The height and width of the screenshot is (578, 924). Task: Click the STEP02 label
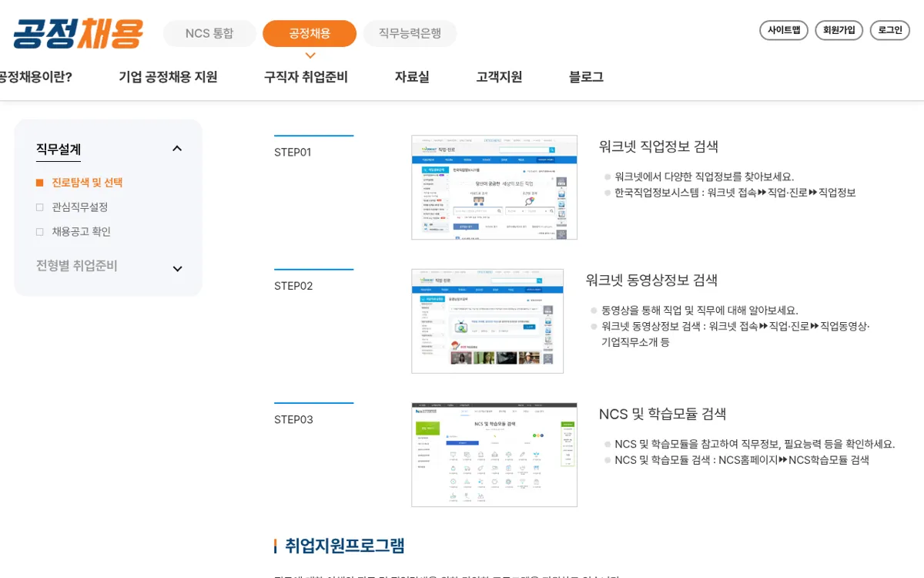293,286
